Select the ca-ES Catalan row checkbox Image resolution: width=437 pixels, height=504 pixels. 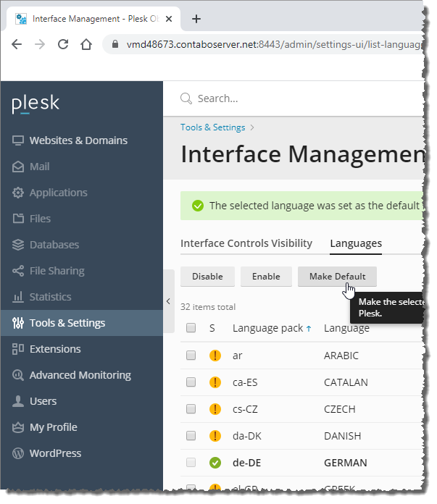click(191, 382)
